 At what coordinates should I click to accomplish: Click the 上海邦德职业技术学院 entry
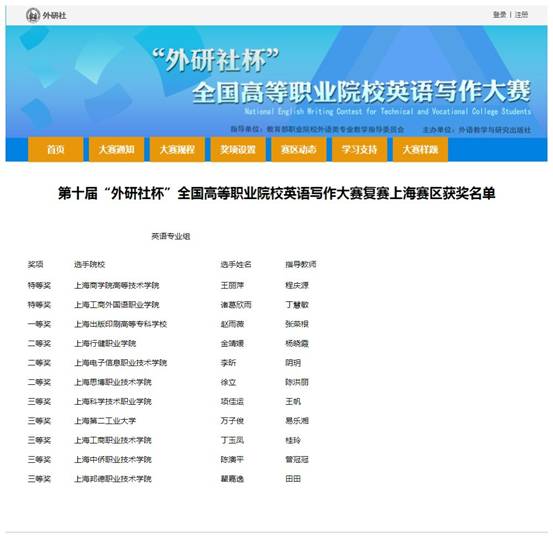pos(113,479)
